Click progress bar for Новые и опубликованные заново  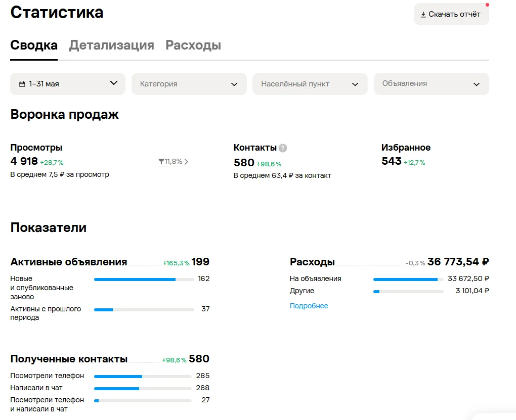[144, 279]
